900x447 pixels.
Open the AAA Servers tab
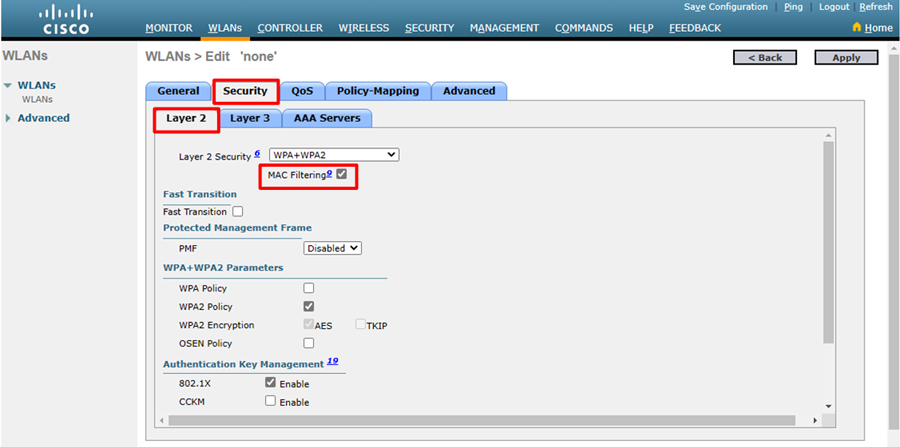[326, 118]
